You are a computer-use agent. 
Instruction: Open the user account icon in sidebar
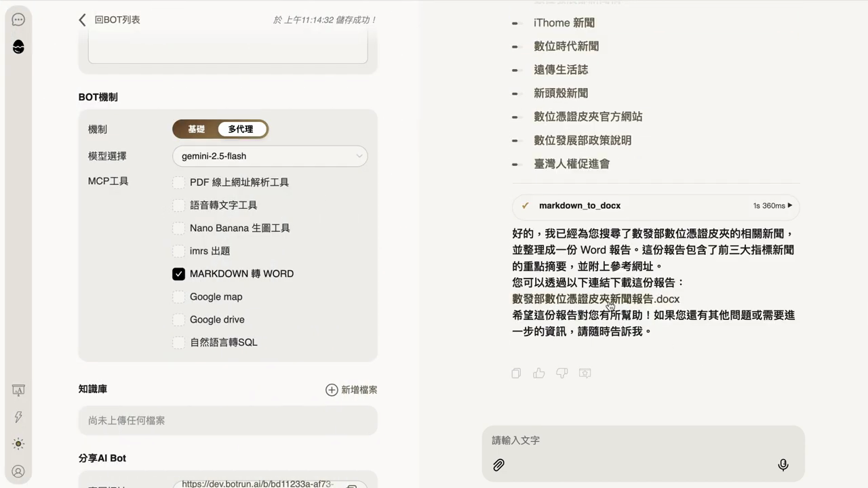point(18,471)
